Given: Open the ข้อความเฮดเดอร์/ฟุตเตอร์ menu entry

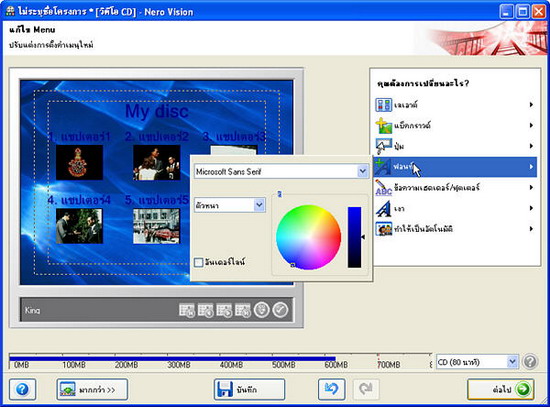Looking at the screenshot, I should click(x=455, y=187).
